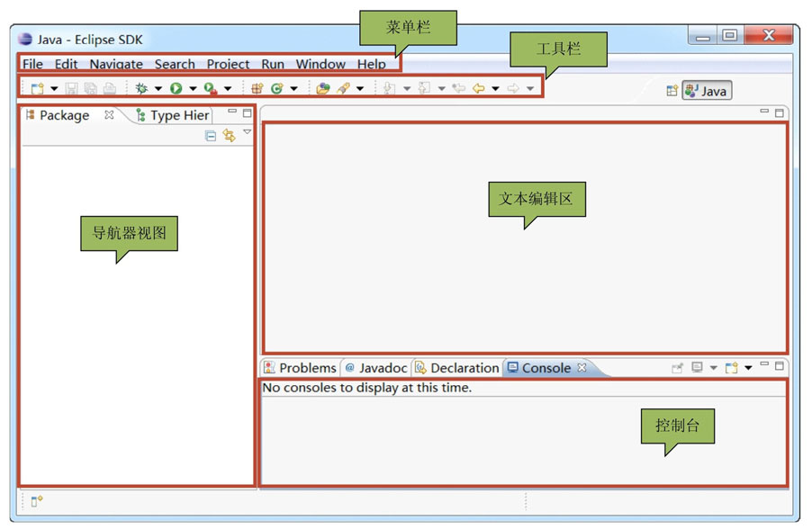The image size is (812, 529).
Task: Open the Project menu
Action: [228, 64]
